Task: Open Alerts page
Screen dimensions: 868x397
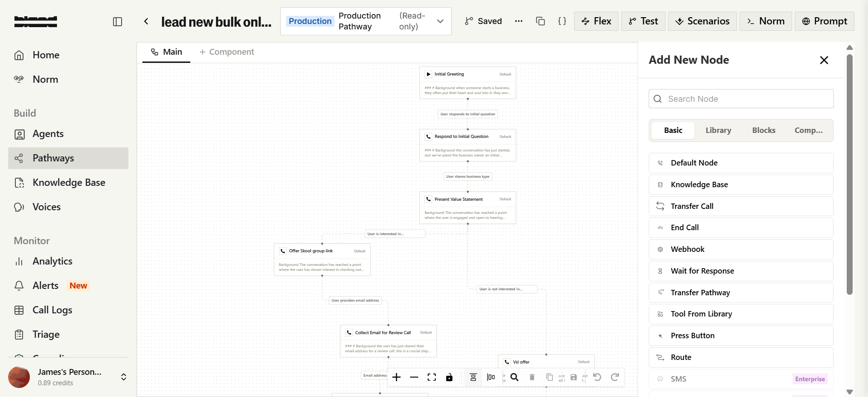Action: pyautogui.click(x=68, y=286)
